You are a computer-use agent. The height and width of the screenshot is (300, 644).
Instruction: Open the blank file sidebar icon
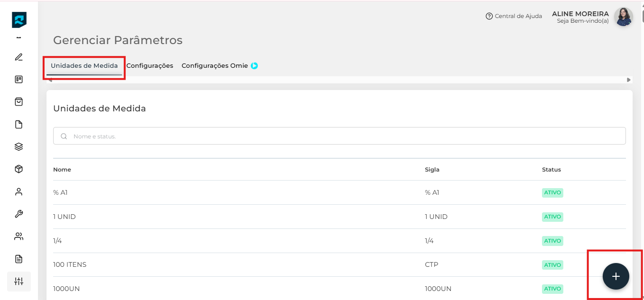(x=19, y=125)
